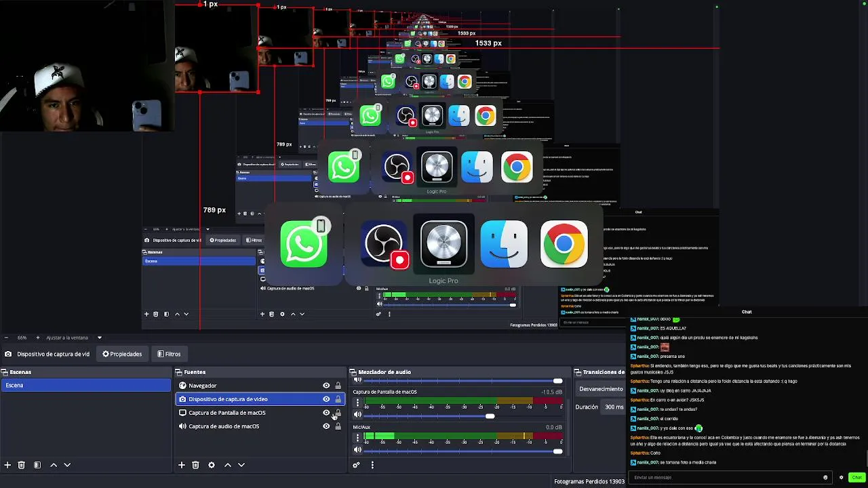Screen dimensions: 868x488
Task: Move the scene down with the arrow
Action: click(x=67, y=465)
